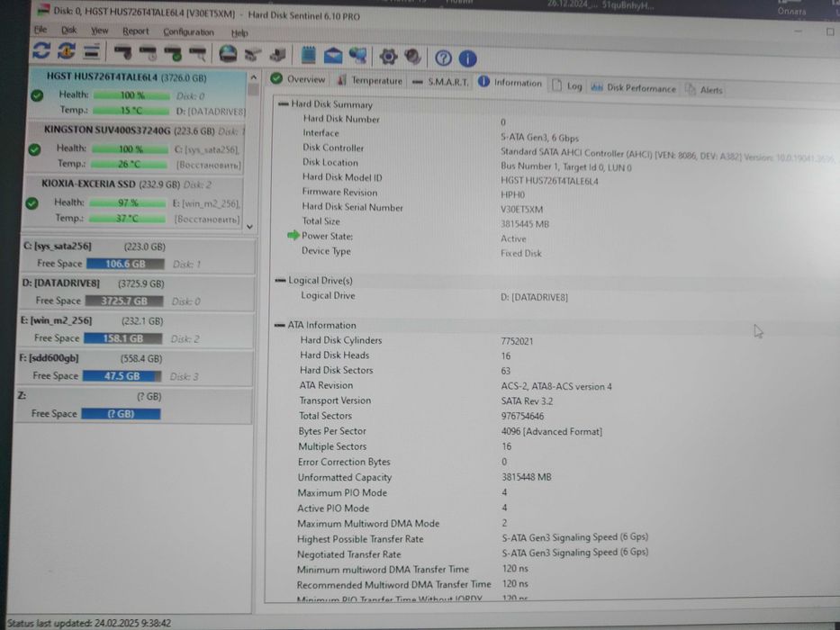Click the refresh icon with warning badge
The width and height of the screenshot is (840, 630).
pyautogui.click(x=67, y=51)
